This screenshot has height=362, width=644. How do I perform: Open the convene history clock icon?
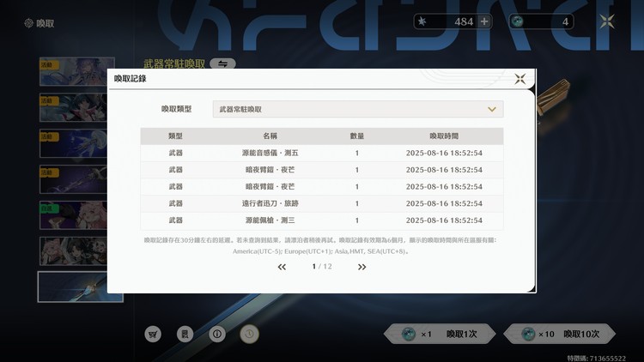click(249, 334)
